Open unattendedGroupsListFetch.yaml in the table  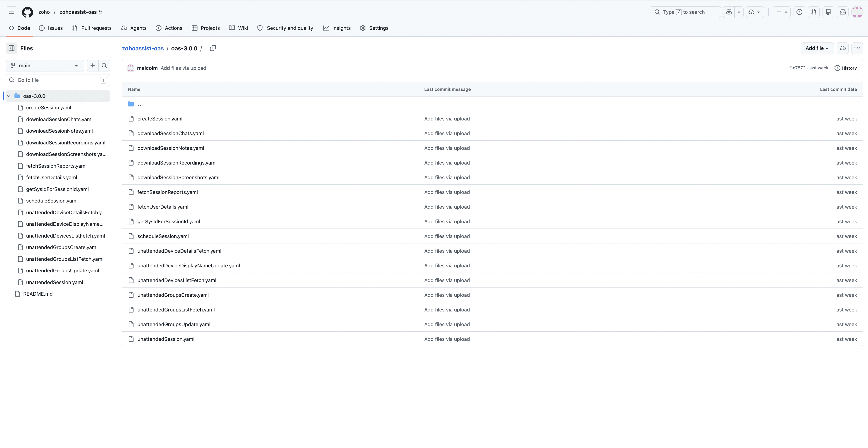[x=176, y=310]
